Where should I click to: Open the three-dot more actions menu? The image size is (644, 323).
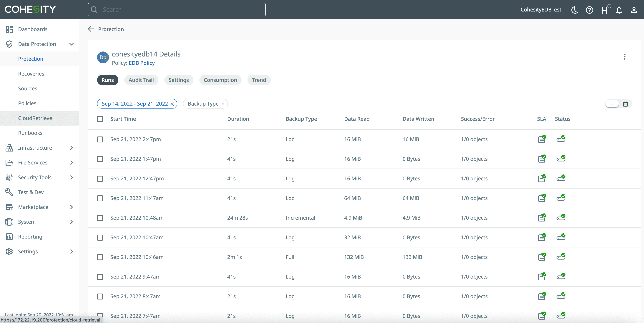[625, 57]
